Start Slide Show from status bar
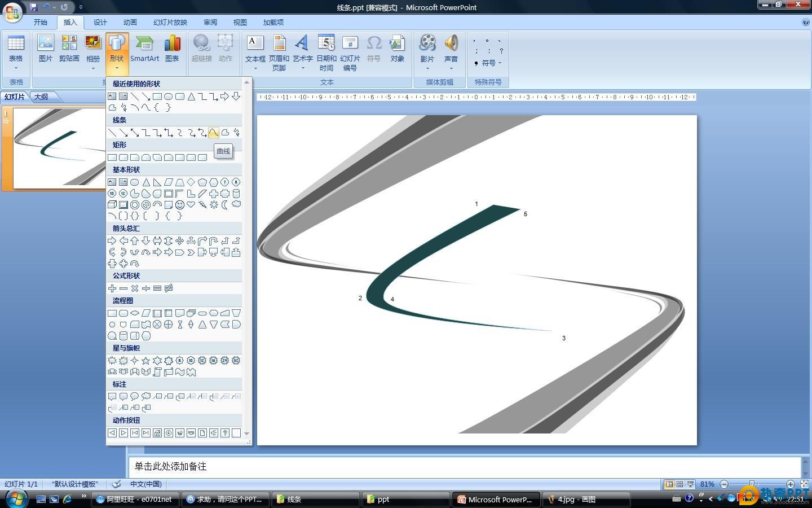This screenshot has width=812, height=508. (690, 484)
